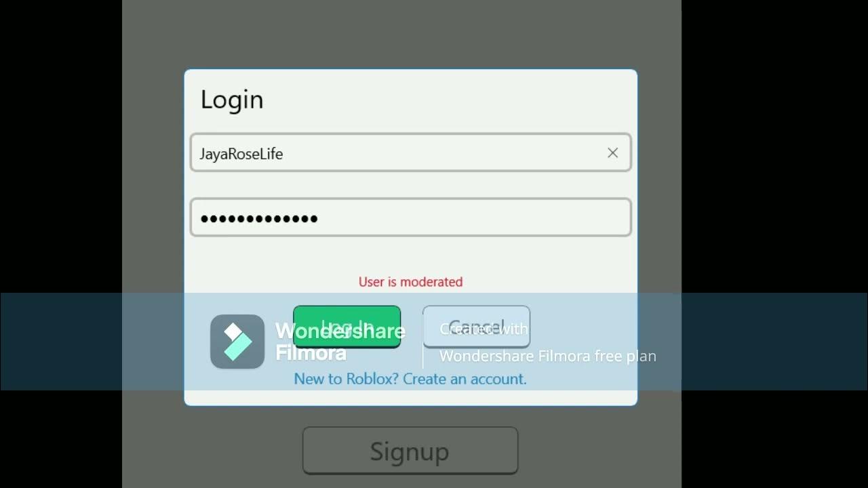868x488 pixels.
Task: Open the Create an account link
Action: click(465, 379)
